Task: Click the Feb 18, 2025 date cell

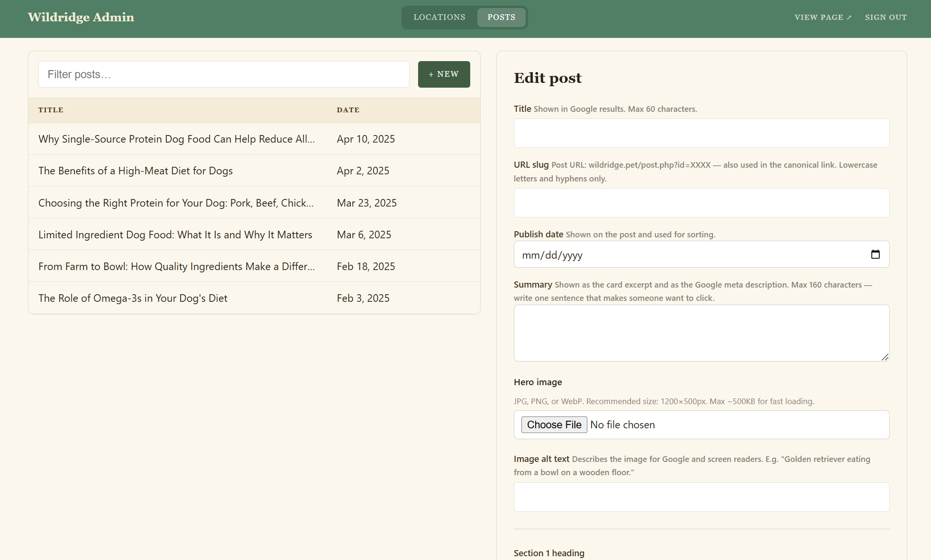Action: tap(366, 266)
